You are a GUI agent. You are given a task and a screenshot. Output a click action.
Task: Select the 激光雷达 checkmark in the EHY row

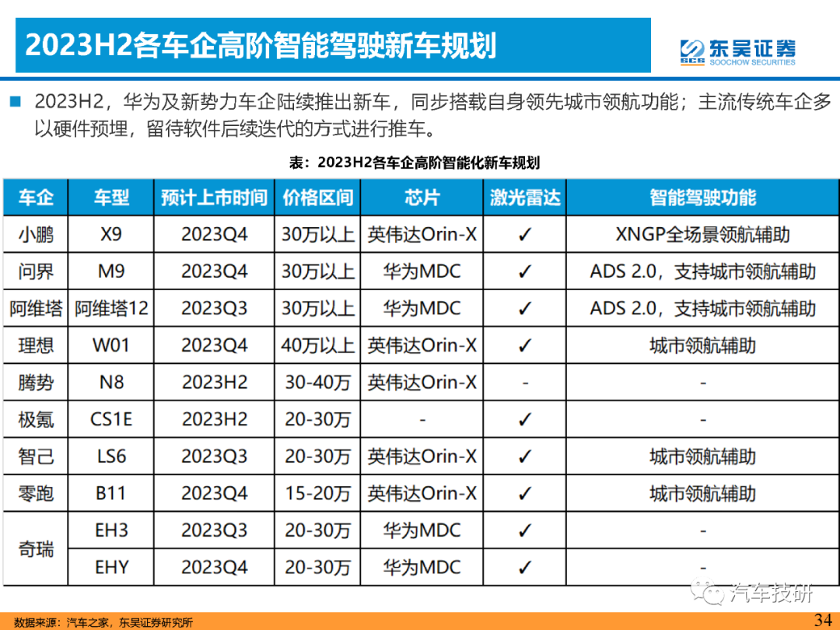click(x=525, y=567)
